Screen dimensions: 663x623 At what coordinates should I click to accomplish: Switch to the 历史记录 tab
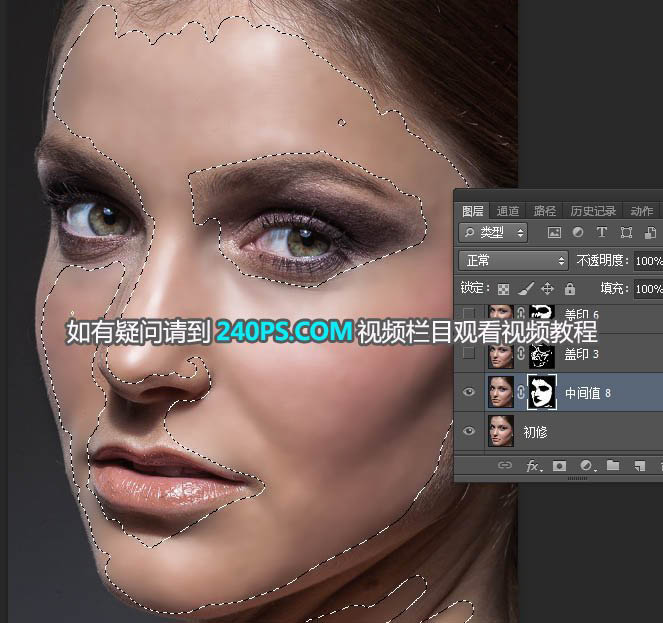tap(593, 211)
